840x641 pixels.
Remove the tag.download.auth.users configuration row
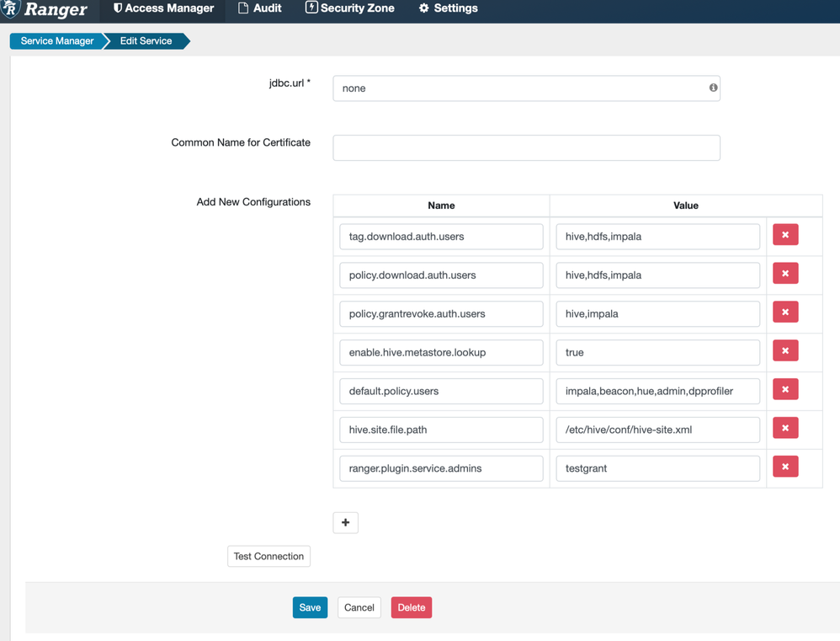coord(785,235)
